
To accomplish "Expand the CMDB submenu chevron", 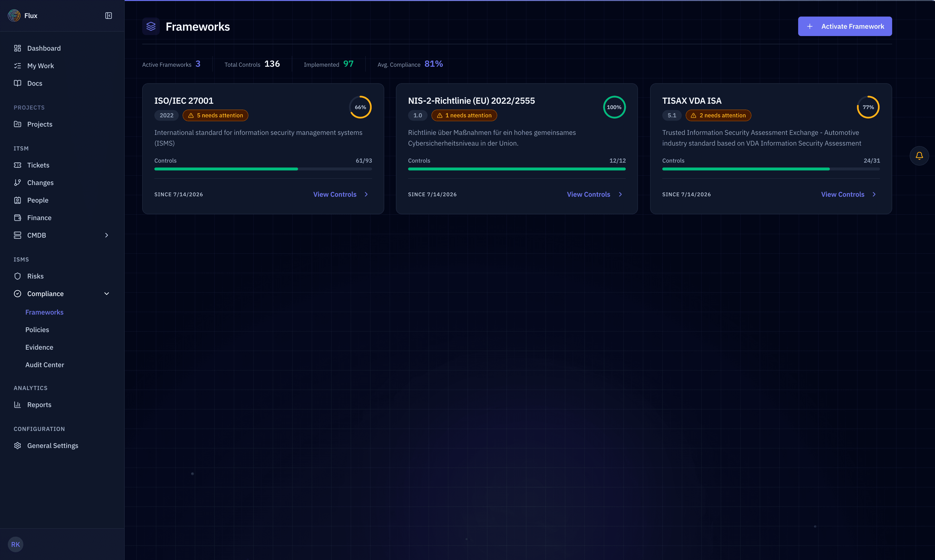I will 106,235.
